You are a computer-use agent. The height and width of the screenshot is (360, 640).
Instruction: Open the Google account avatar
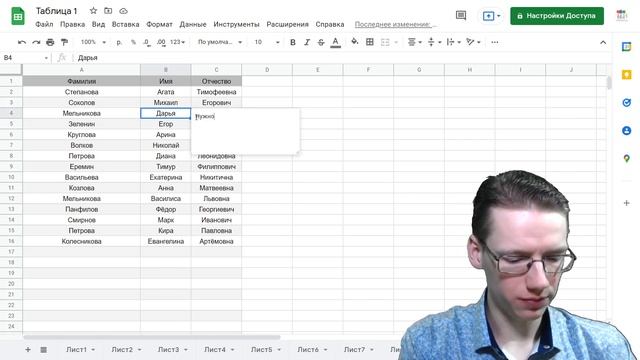622,16
